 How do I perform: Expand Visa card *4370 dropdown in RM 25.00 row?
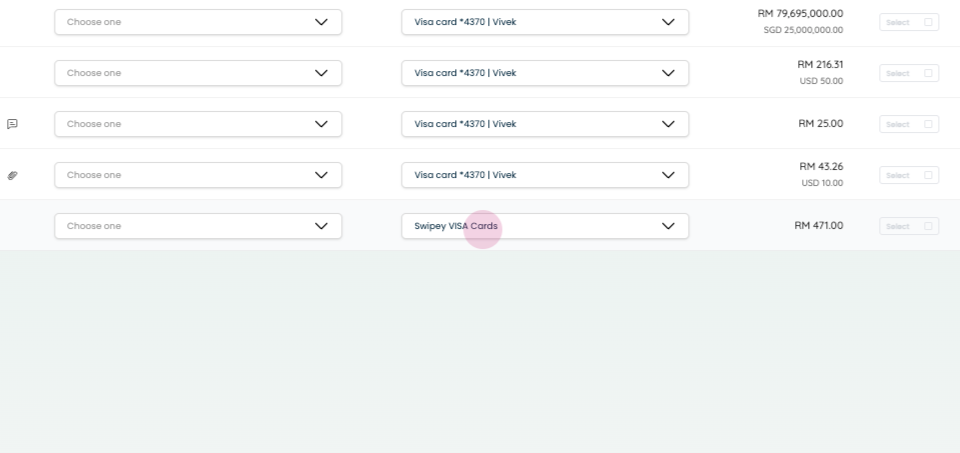[545, 124]
